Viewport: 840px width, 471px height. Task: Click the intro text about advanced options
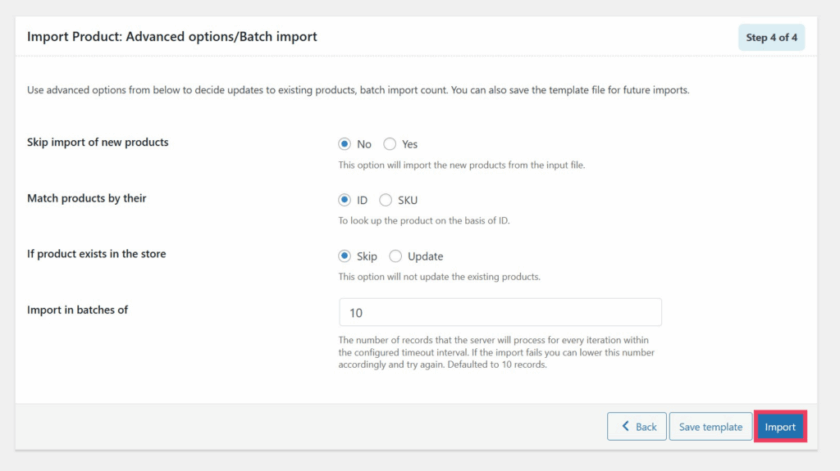point(358,90)
